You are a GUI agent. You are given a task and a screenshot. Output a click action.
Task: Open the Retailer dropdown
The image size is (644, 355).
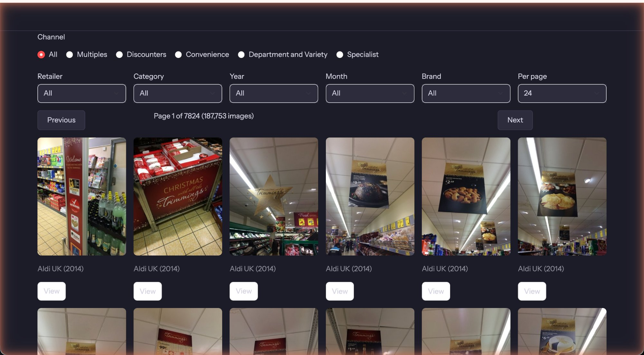coord(81,93)
